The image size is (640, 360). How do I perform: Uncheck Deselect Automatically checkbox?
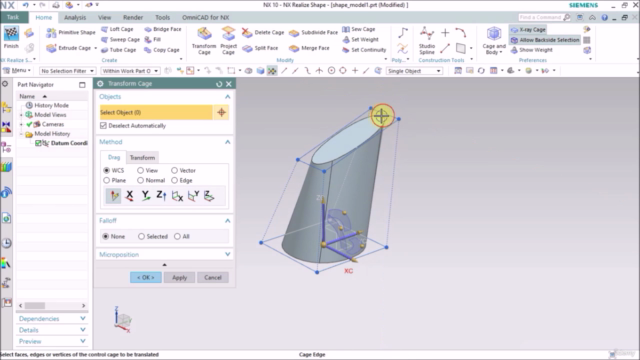(x=103, y=126)
